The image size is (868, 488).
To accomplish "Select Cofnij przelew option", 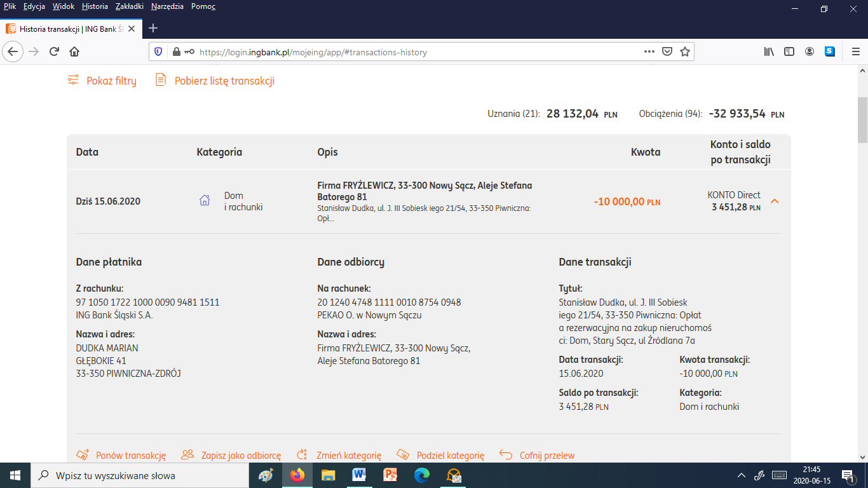I will point(537,455).
